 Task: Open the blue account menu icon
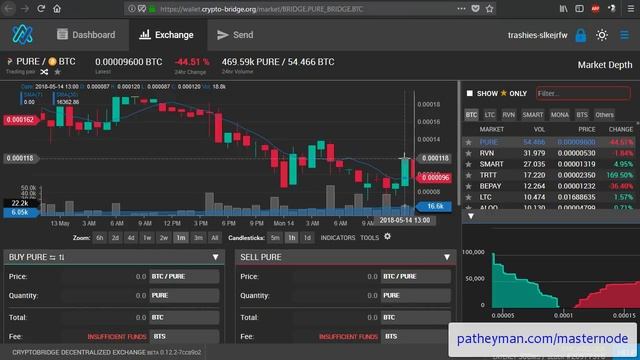624,35
